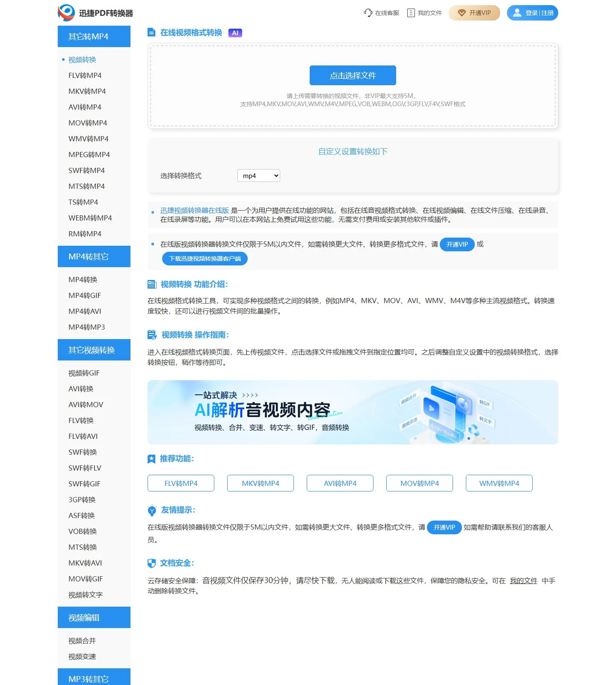Open WEBM转MP4 in the sidebar
Image resolution: width=616 pixels, height=685 pixels.
[x=90, y=218]
